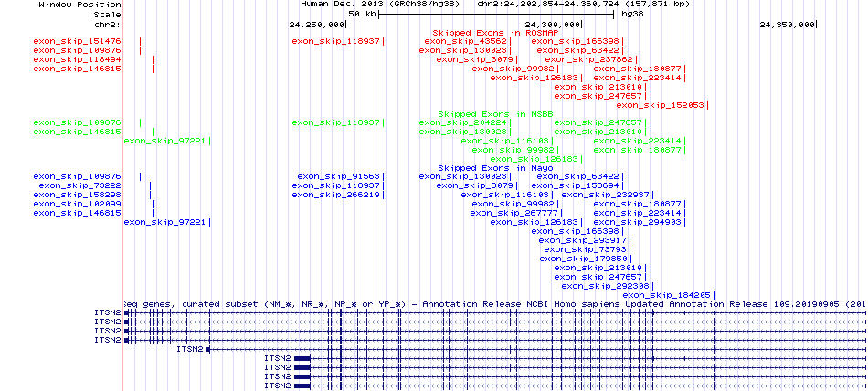The width and height of the screenshot is (868, 391).
Task: Select the exon_skip_267777 Mayo feature
Action: 501,213
